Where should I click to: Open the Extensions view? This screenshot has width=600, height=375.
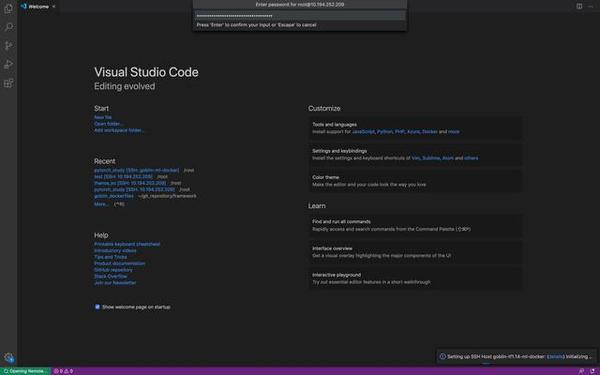click(x=8, y=83)
